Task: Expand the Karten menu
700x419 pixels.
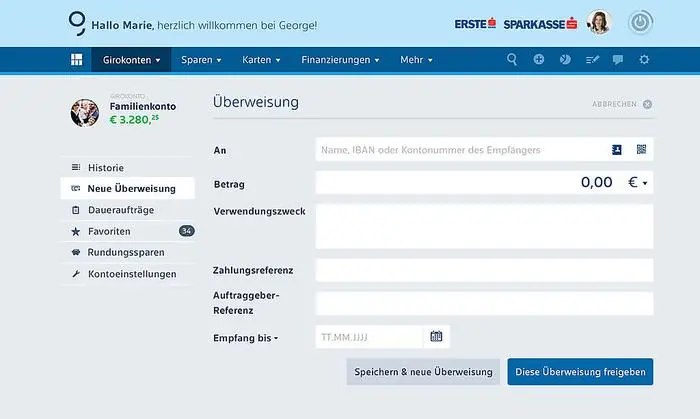Action: tap(261, 60)
